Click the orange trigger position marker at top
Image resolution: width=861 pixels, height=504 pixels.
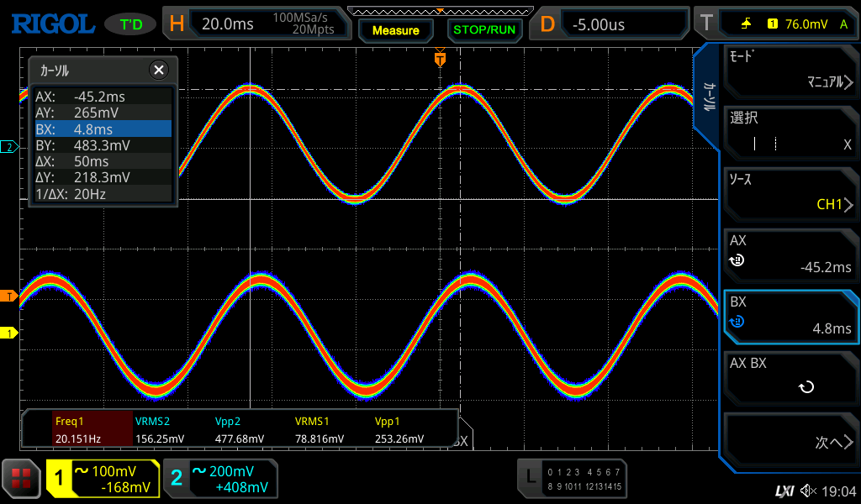440,59
